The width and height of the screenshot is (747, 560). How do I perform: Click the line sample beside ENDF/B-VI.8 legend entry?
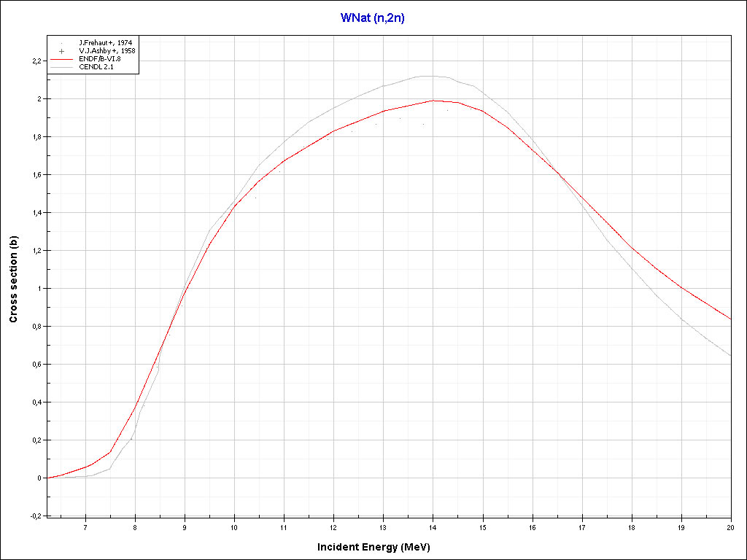[62, 59]
